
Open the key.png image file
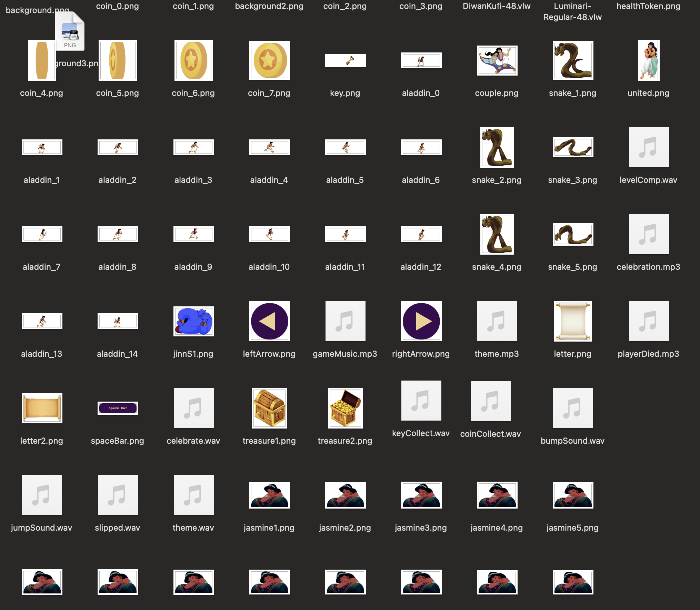click(345, 60)
